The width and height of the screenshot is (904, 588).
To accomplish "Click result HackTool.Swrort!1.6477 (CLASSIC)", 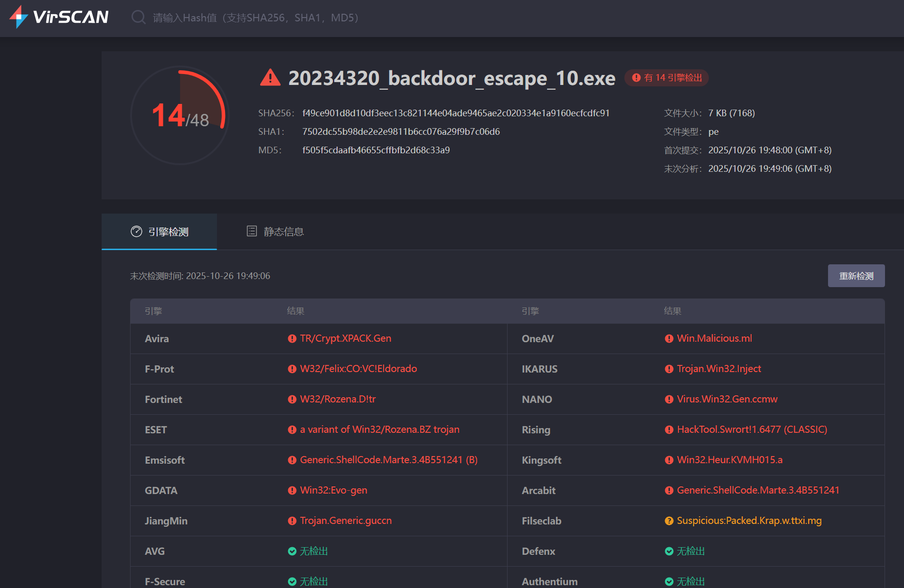I will pyautogui.click(x=752, y=429).
